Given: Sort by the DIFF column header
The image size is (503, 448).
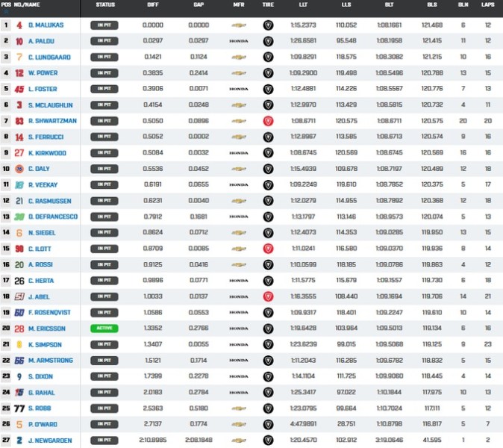Looking at the screenshot, I should [153, 4].
